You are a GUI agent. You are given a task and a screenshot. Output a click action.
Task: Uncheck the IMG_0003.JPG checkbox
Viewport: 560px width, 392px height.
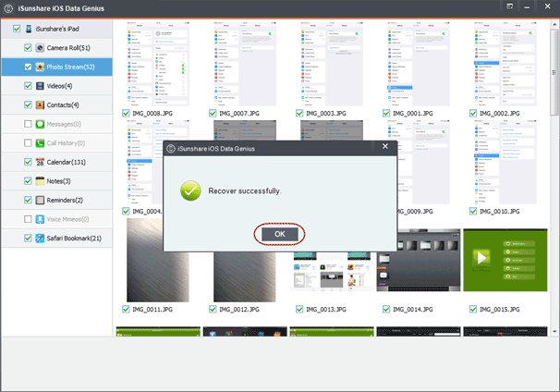[x=299, y=114]
